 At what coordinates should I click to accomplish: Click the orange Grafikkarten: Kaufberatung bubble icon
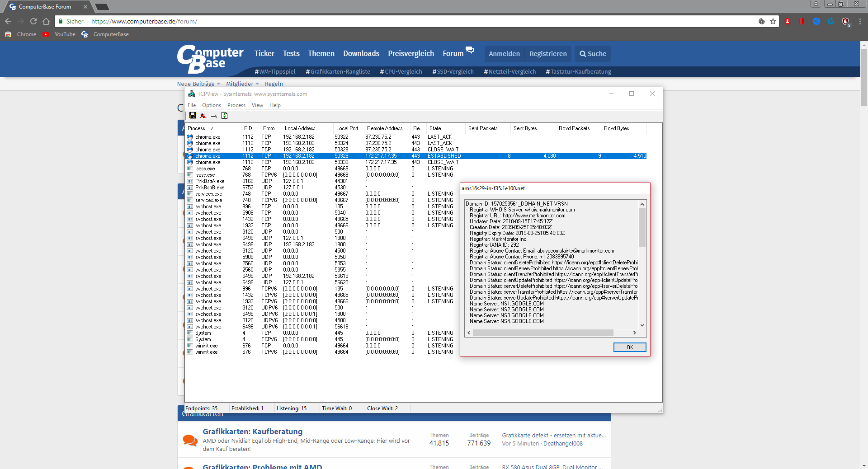(x=190, y=440)
